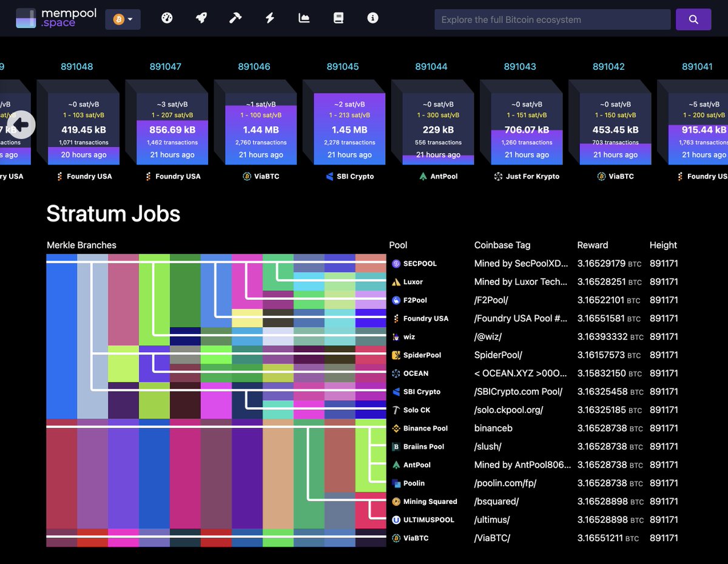Open the Graphs page via chart icon
The image size is (728, 564).
click(304, 18)
